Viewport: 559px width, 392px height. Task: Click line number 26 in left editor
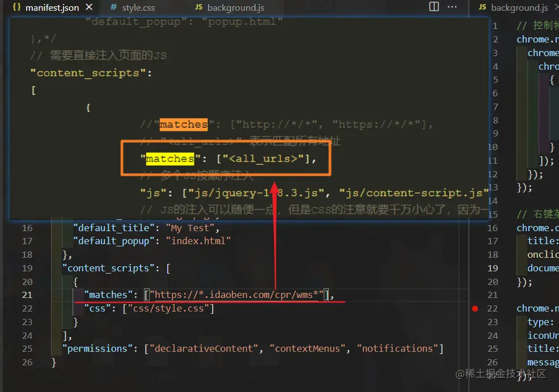click(27, 363)
